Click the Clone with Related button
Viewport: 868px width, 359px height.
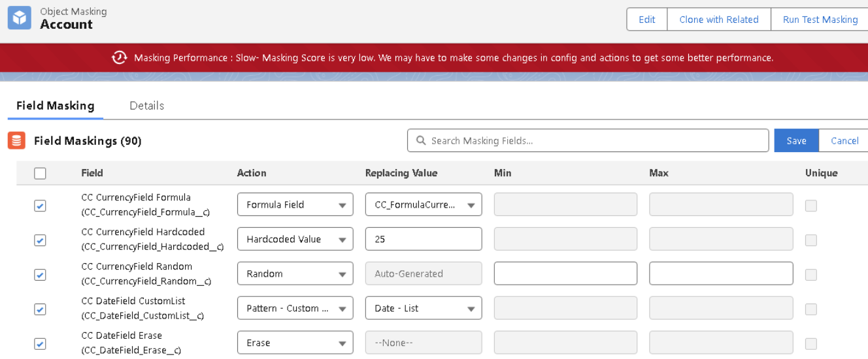[718, 20]
